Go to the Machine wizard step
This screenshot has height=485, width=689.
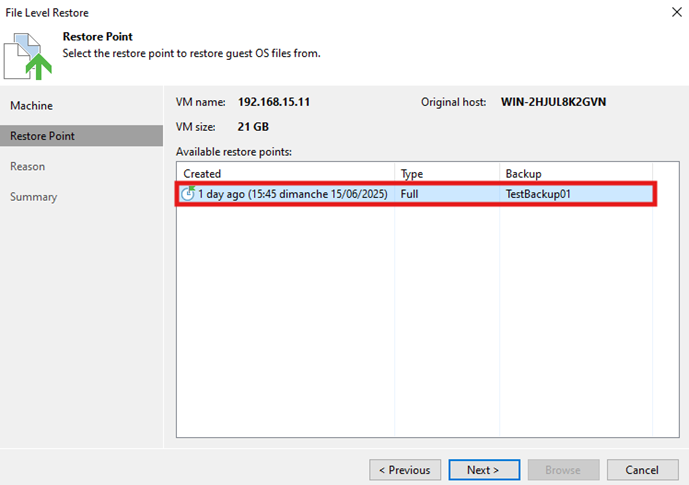coord(31,106)
